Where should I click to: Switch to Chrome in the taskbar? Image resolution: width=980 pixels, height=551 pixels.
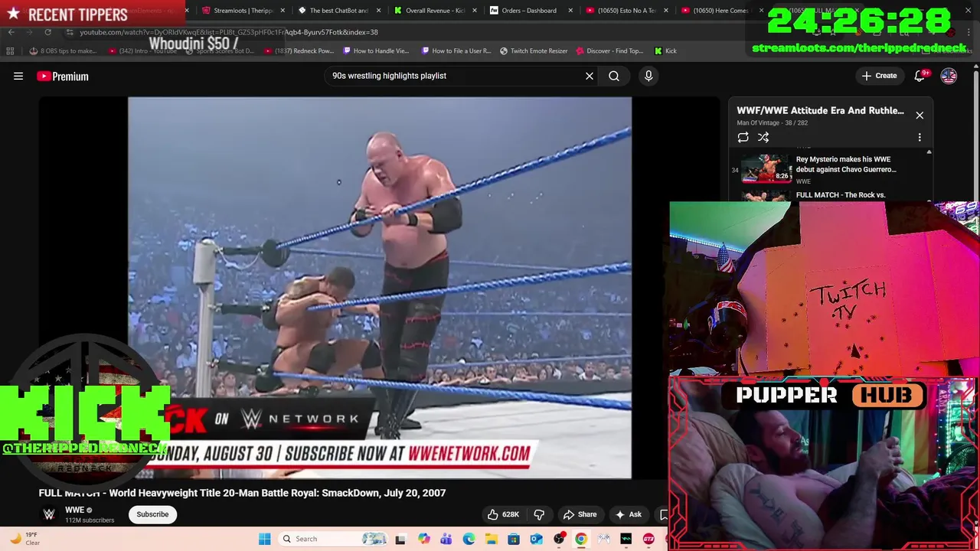(581, 539)
